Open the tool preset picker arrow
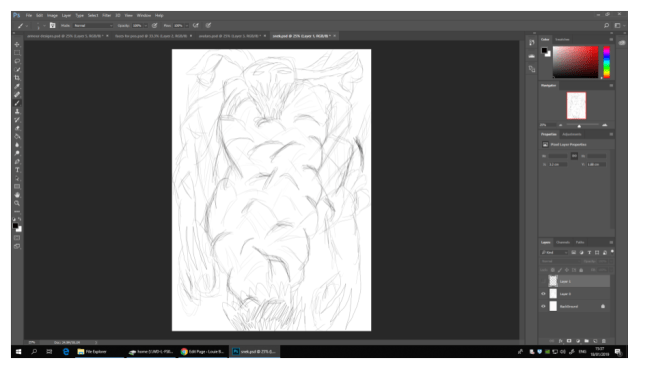Image resolution: width=656 pixels, height=369 pixels. tap(27, 26)
